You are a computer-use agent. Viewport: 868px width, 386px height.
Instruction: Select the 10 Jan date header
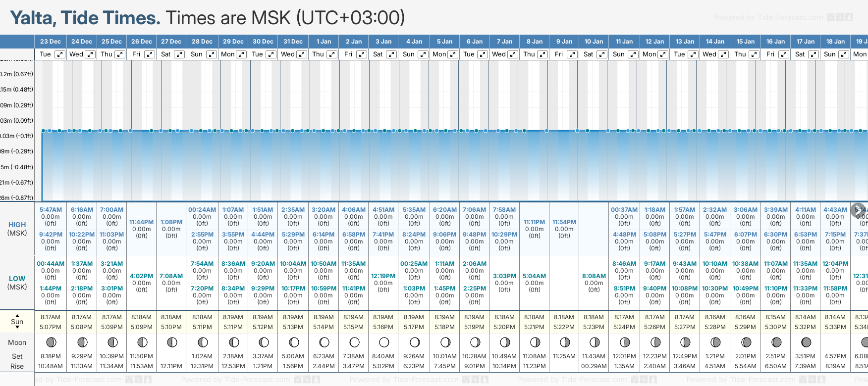click(594, 42)
